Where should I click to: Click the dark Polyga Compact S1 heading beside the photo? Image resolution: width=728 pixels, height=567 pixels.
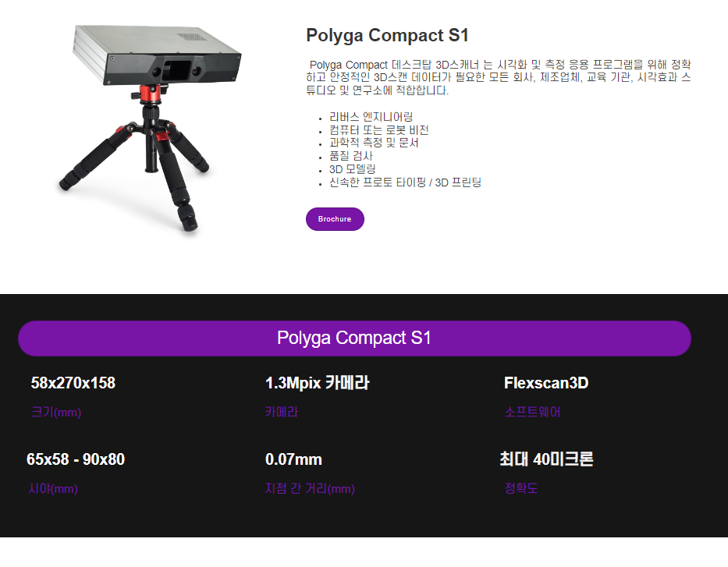pyautogui.click(x=387, y=35)
